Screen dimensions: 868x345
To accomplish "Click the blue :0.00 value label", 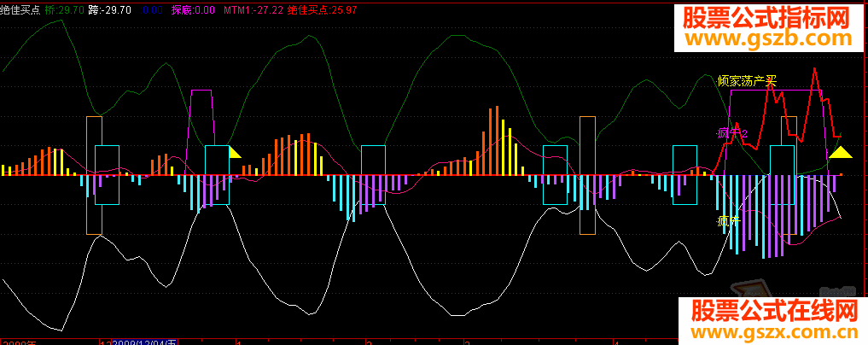I will pos(152,9).
